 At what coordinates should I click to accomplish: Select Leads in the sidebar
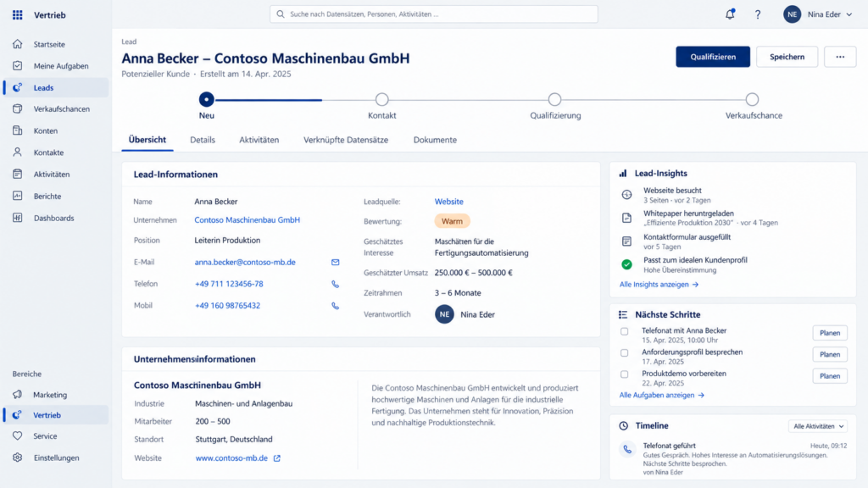(x=56, y=87)
